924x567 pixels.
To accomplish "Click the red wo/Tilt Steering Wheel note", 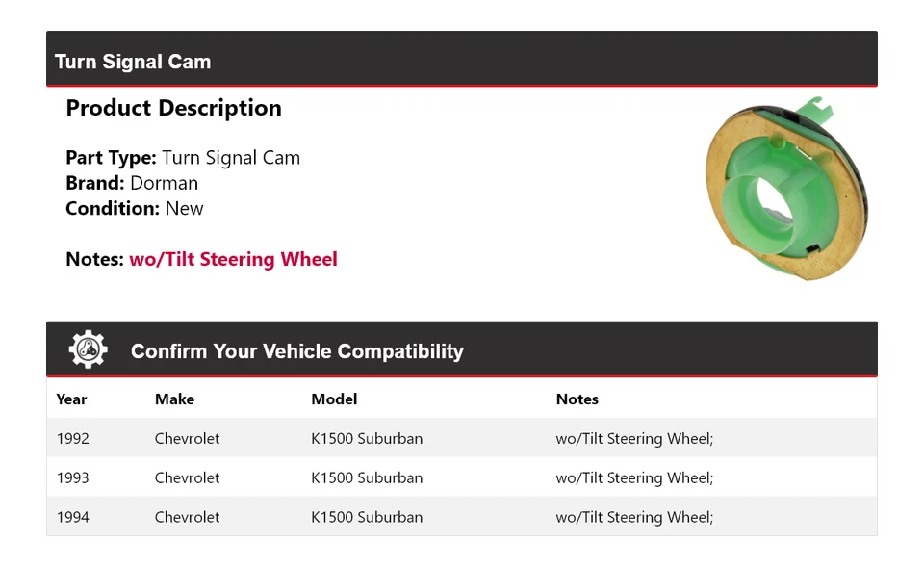I will [233, 259].
